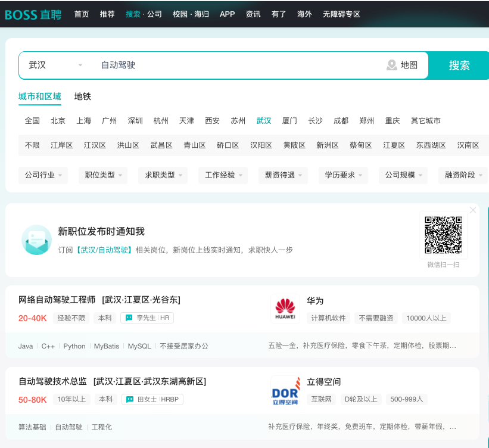
Task: Select 广州 in the city list
Action: 110,121
